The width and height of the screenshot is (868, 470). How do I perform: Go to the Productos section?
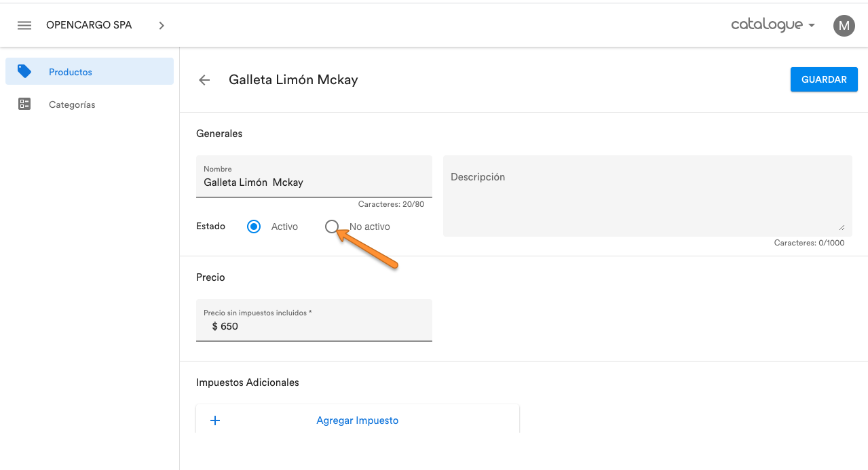pos(71,72)
